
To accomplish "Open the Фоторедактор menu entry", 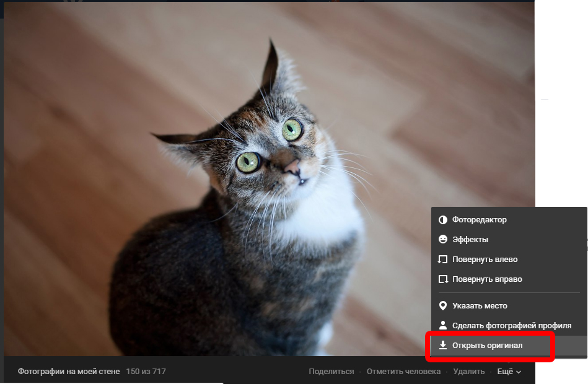I will (x=509, y=220).
